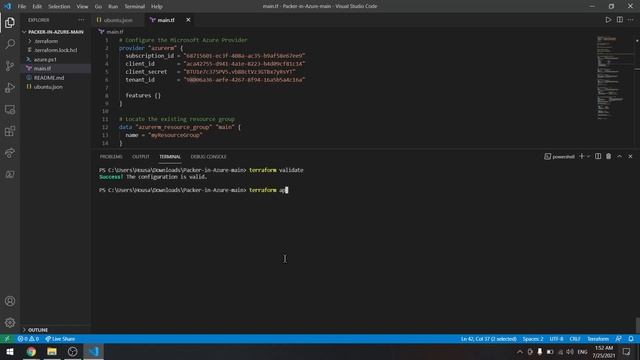Select the TERMINAL panel tab
Viewport: 640px width, 360px height.
click(x=170, y=157)
